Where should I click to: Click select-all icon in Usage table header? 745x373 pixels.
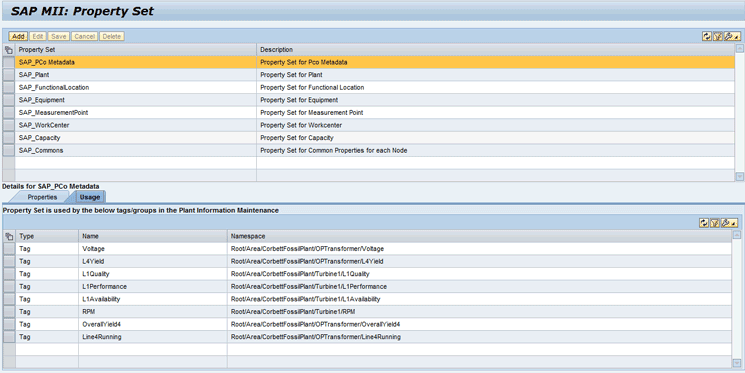click(x=9, y=236)
